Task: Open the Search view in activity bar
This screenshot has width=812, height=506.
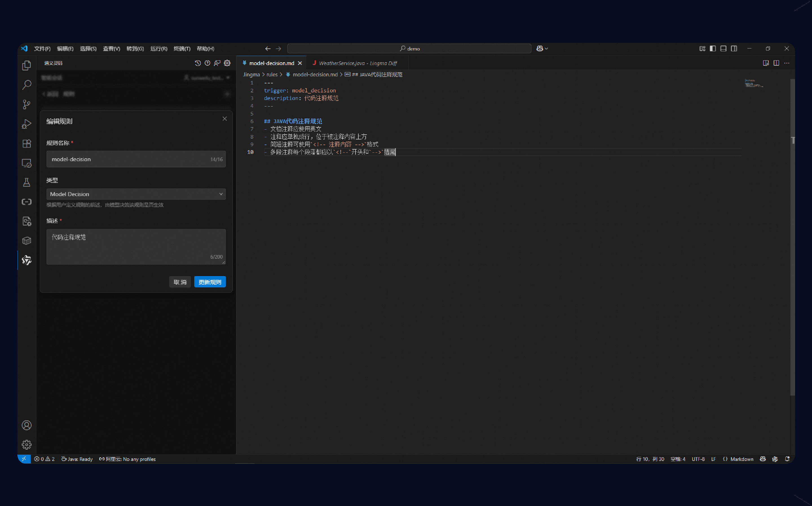Action: (x=27, y=85)
